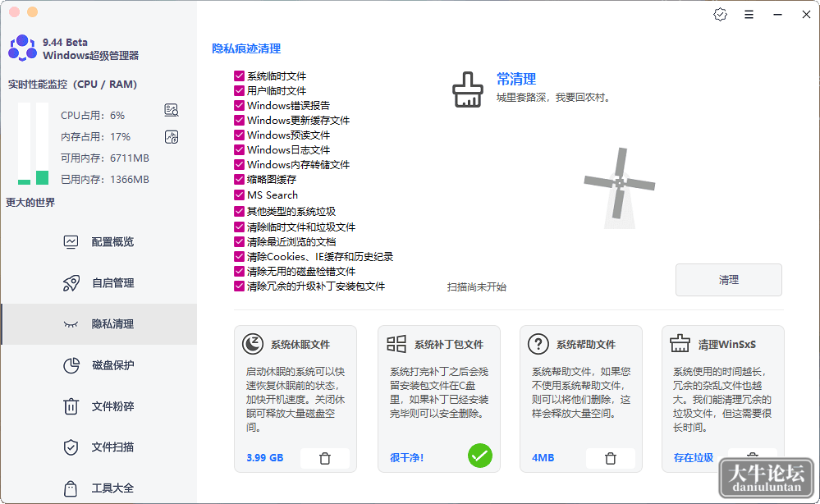Open the CPU monitor detail icon
The width and height of the screenshot is (820, 504).
click(x=172, y=110)
